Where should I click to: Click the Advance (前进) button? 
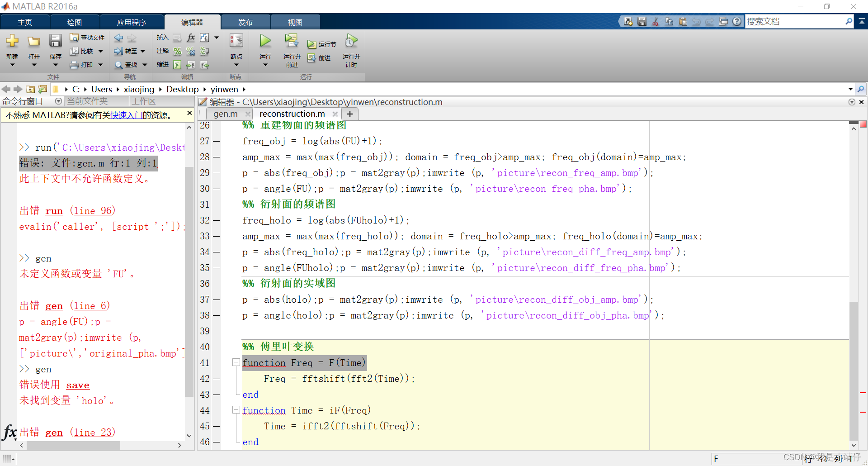pos(319,58)
